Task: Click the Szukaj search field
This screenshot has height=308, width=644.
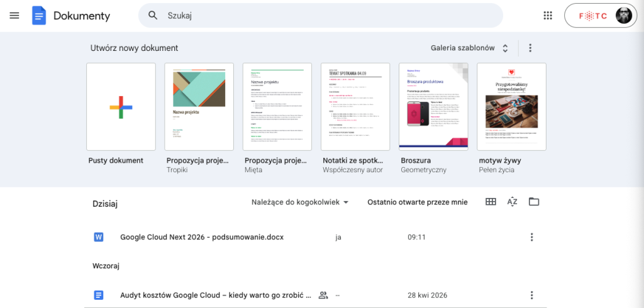Action: click(320, 16)
